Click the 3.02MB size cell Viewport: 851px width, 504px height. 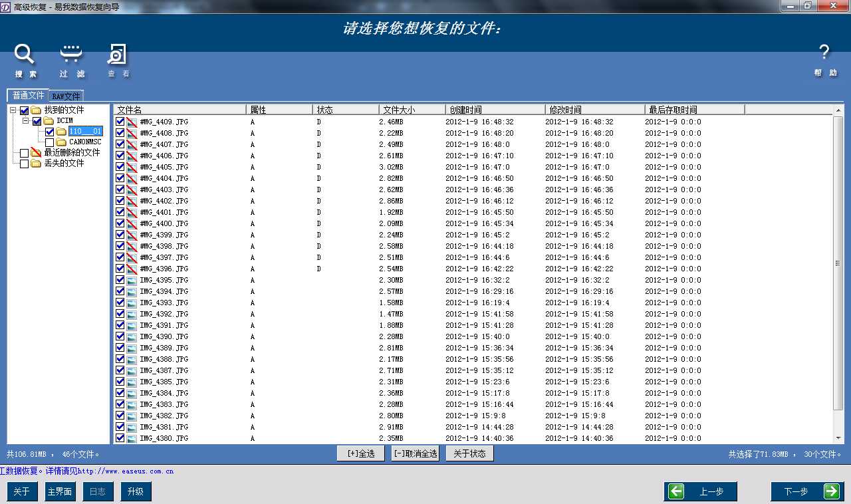(391, 167)
